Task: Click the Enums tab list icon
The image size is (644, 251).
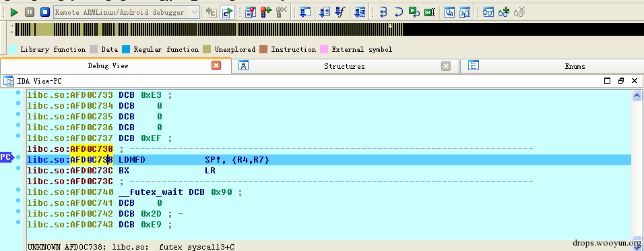Action: pos(474,66)
